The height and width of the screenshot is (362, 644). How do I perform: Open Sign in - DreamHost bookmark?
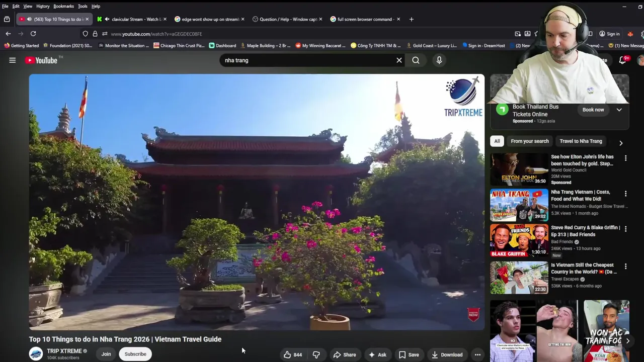point(484,46)
